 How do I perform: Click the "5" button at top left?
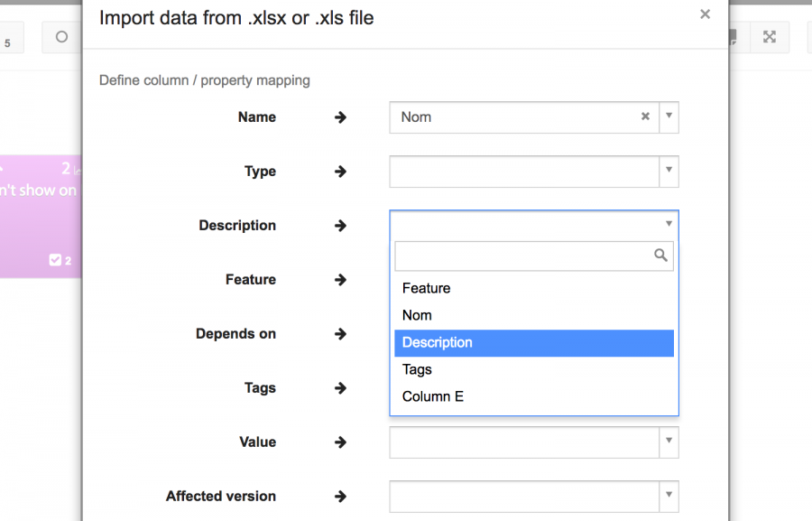pyautogui.click(x=7, y=37)
